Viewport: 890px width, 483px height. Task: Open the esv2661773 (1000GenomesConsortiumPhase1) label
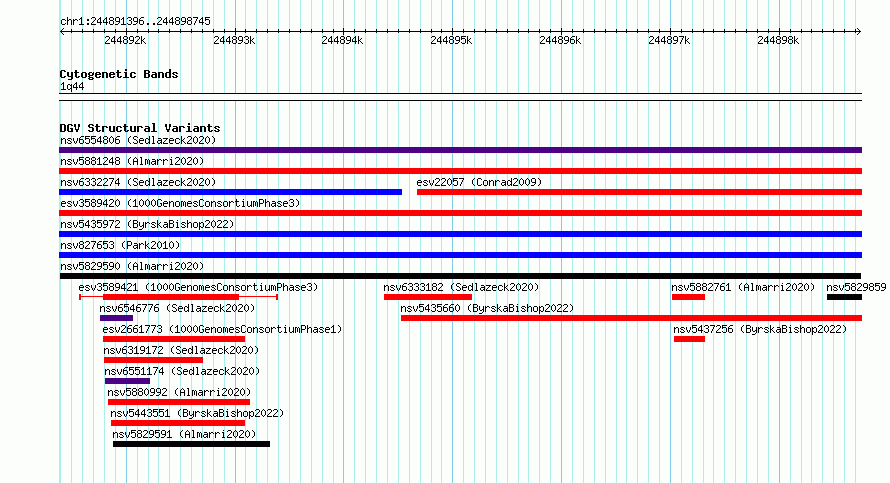pos(222,329)
